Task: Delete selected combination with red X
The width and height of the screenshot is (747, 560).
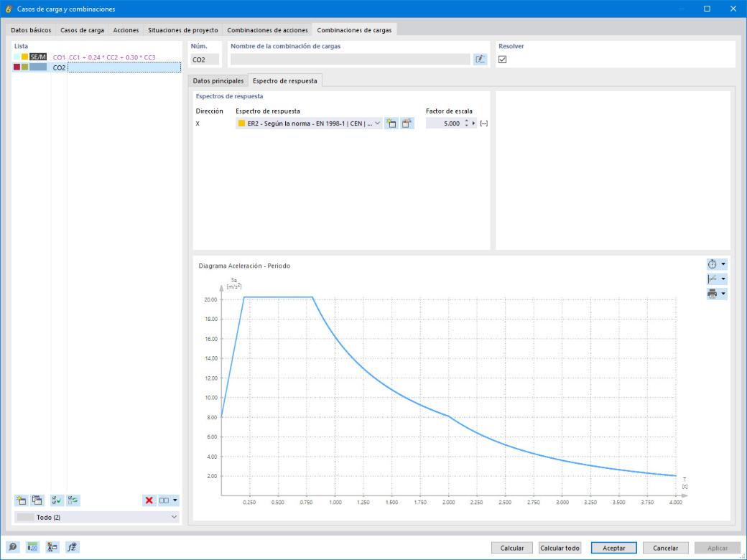Action: point(149,500)
